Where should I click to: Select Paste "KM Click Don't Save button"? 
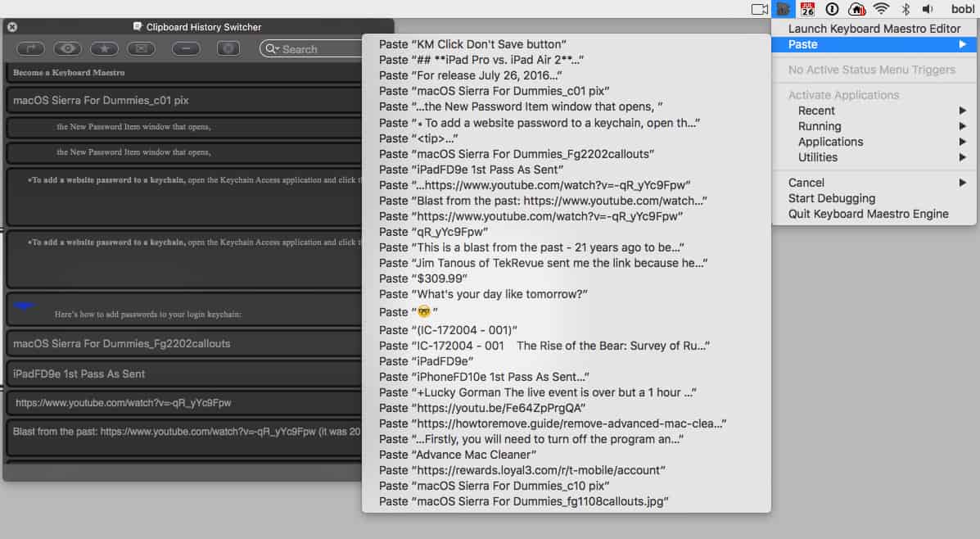(x=566, y=44)
